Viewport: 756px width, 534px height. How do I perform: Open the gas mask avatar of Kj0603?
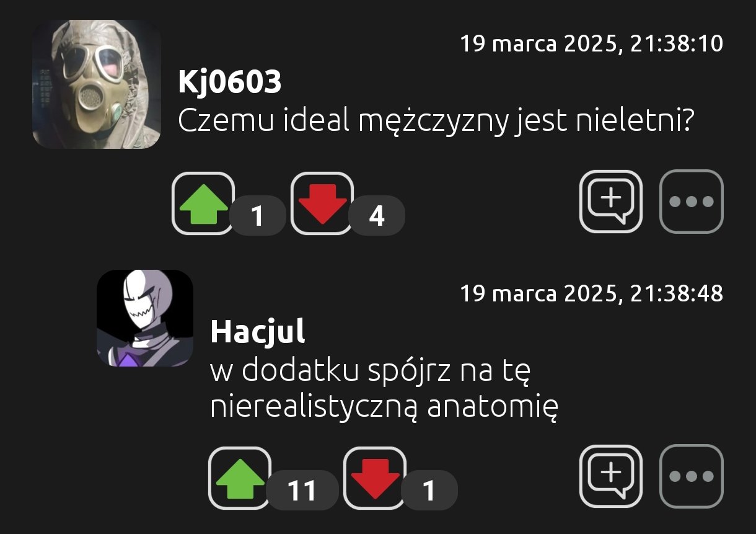(x=97, y=84)
